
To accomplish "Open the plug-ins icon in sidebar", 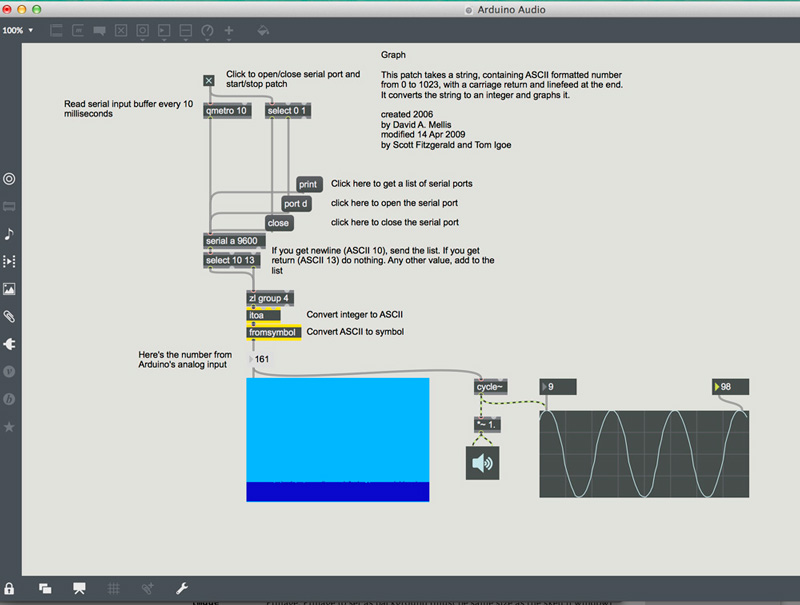I will (9, 344).
